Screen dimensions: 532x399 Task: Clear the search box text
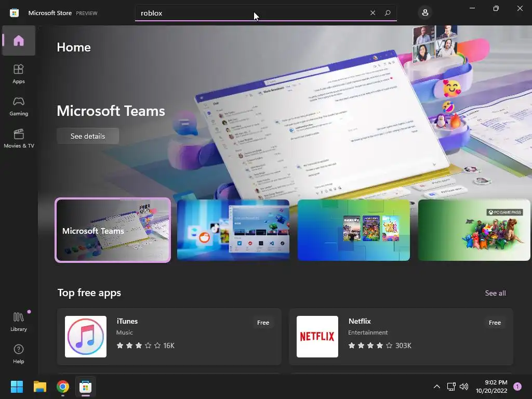(373, 13)
